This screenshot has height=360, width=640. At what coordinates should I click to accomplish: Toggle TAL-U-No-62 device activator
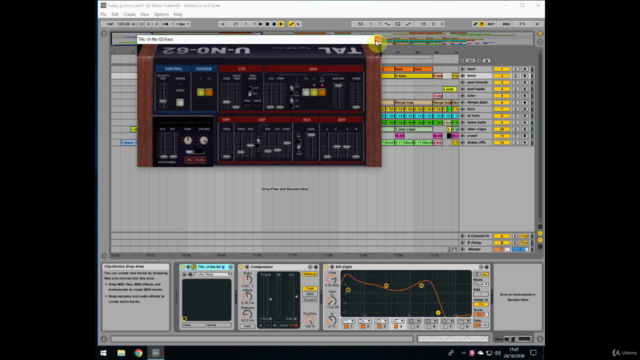pyautogui.click(x=183, y=267)
